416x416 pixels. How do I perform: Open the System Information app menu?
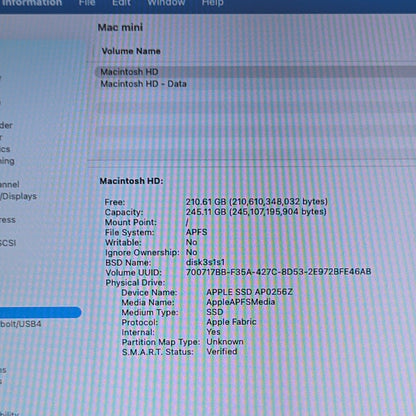pyautogui.click(x=31, y=3)
